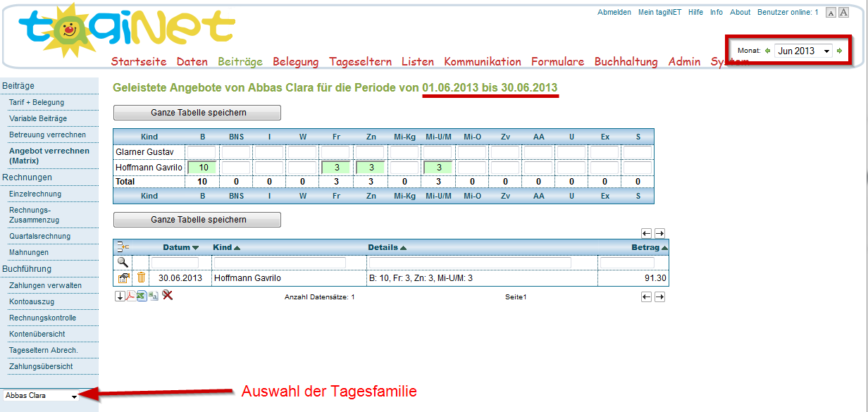Open the Tageseltern menu

pyautogui.click(x=360, y=62)
